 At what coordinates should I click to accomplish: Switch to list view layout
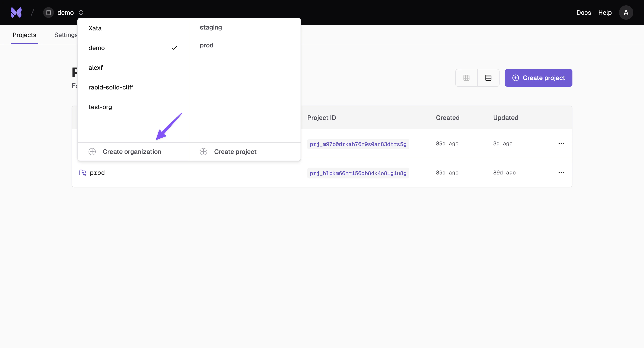[x=488, y=78]
